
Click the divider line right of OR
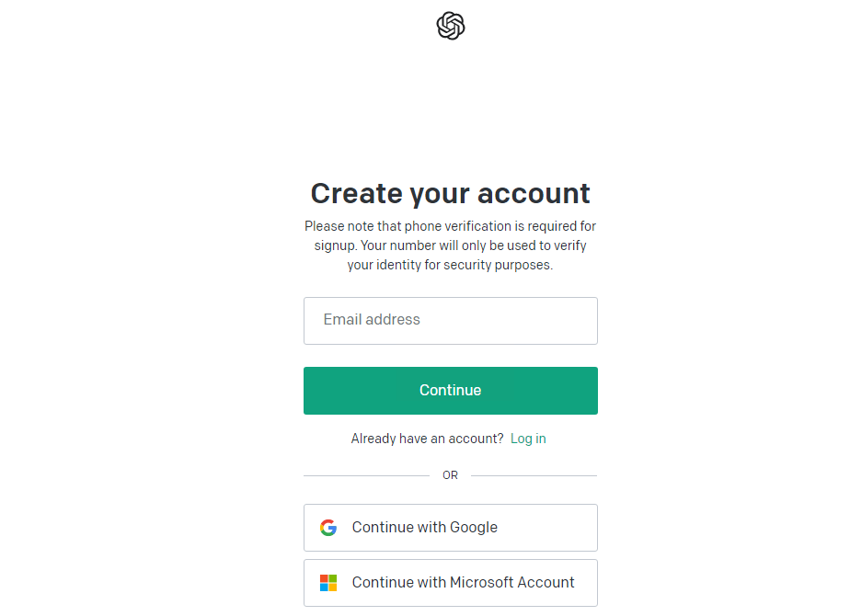534,475
